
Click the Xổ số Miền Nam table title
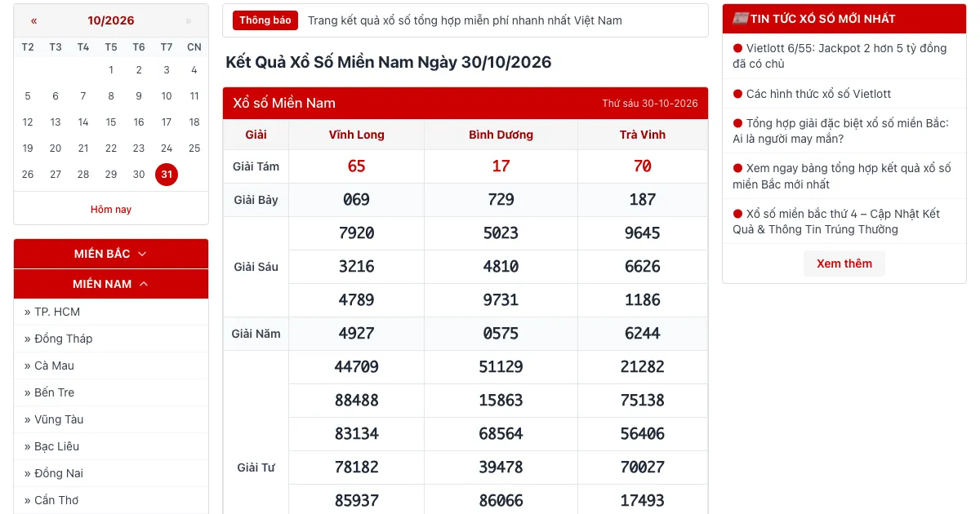(x=284, y=103)
